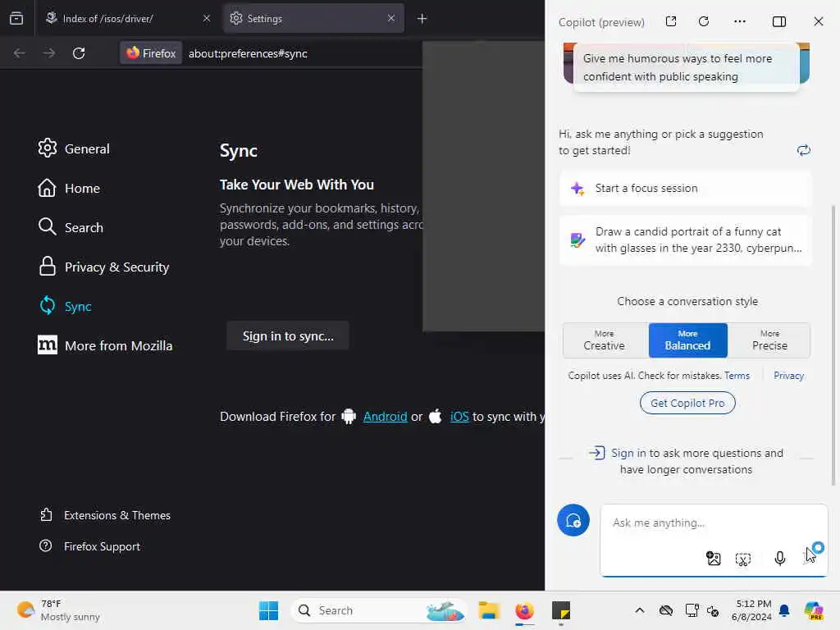Screen dimensions: 840x630
Task: Go forward with the forward arrow
Action: tap(48, 53)
